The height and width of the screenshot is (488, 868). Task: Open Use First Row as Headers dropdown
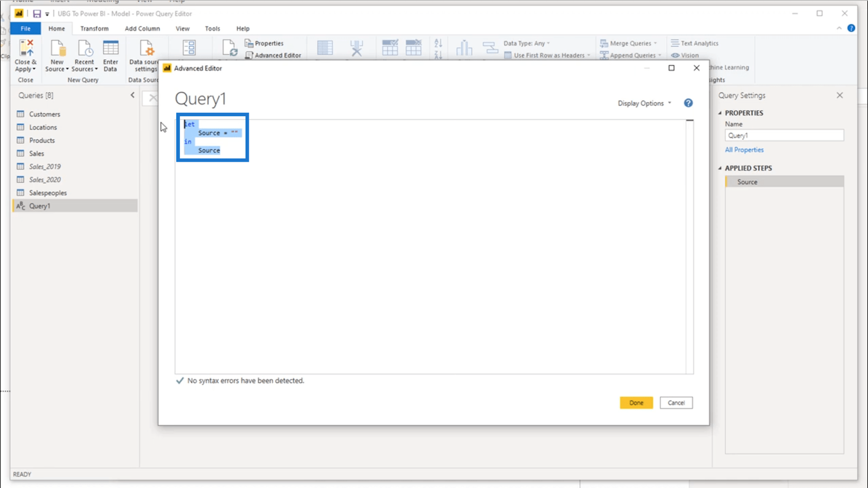pyautogui.click(x=547, y=55)
